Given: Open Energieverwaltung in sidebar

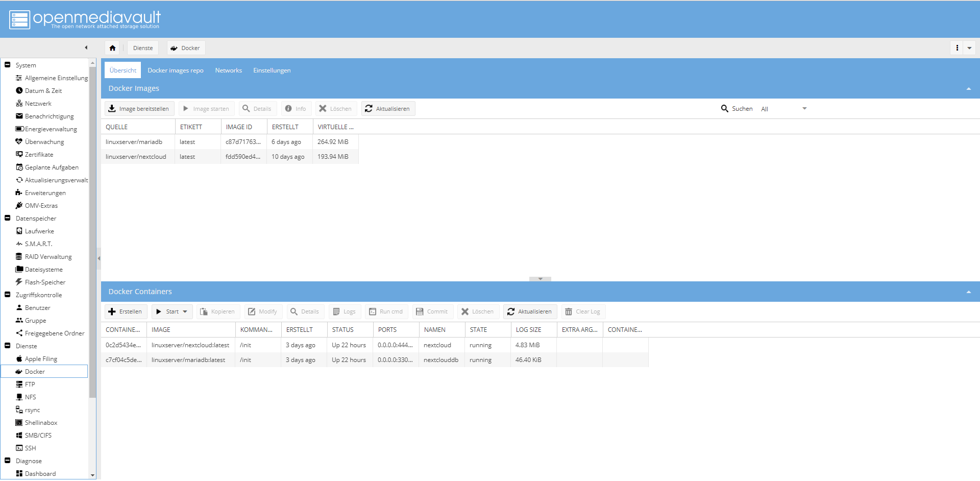Looking at the screenshot, I should [x=46, y=129].
